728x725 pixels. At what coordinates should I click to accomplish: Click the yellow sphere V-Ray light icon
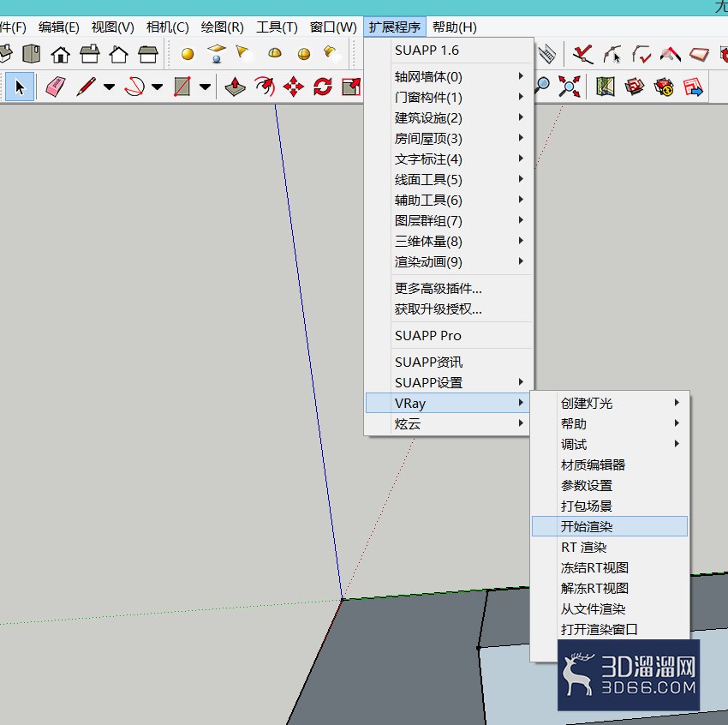pyautogui.click(x=188, y=54)
